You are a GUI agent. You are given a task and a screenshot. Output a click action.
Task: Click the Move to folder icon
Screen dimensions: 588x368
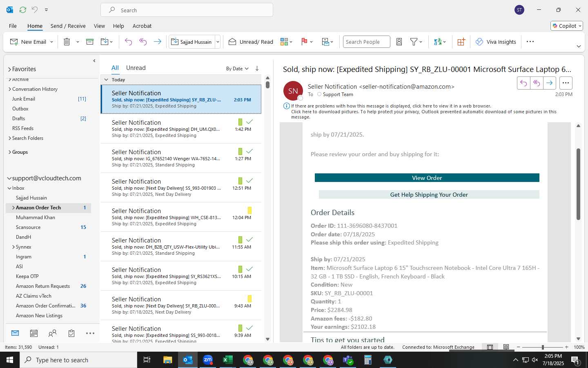pos(105,42)
